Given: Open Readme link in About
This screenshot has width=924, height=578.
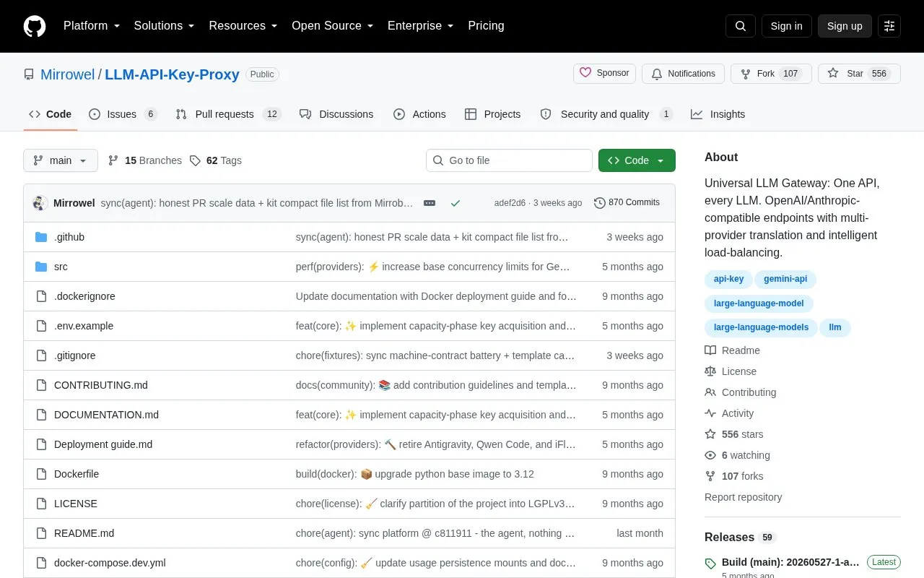Looking at the screenshot, I should click(x=733, y=350).
